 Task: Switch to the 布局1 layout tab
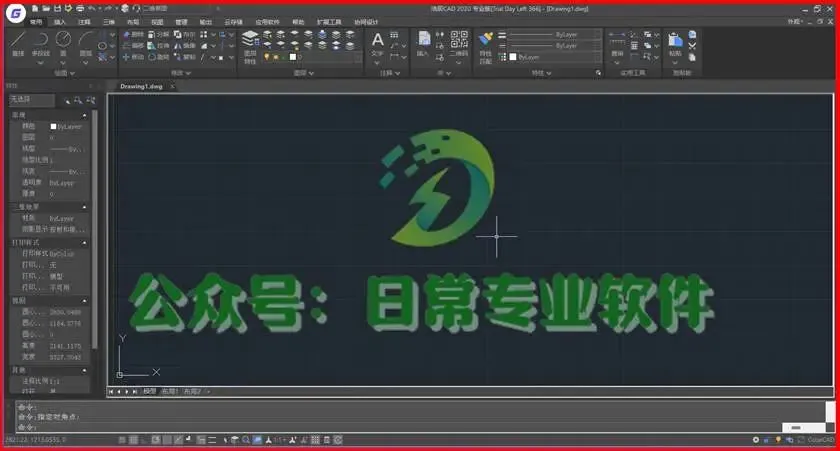click(x=170, y=392)
